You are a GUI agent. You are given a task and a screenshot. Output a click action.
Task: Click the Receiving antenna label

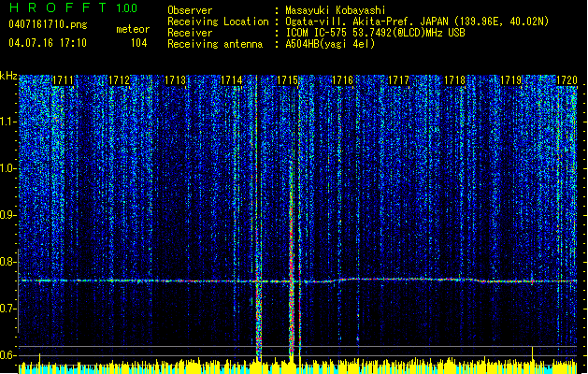pyautogui.click(x=215, y=44)
